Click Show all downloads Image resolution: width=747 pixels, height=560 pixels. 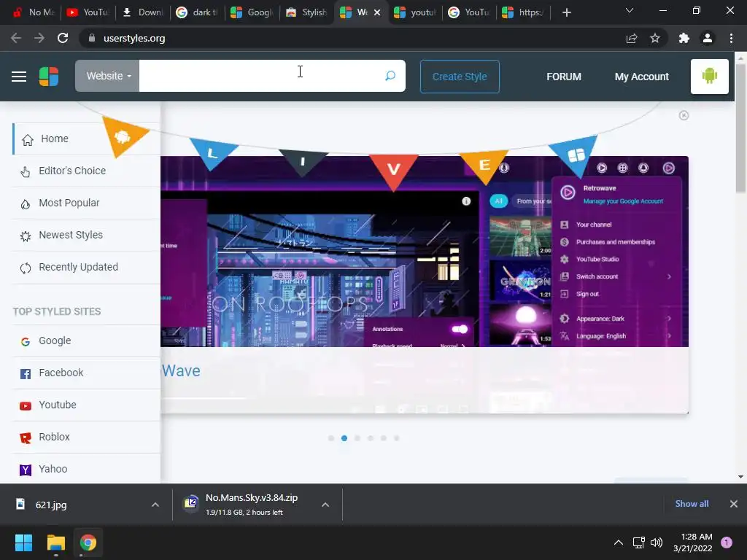click(x=692, y=504)
